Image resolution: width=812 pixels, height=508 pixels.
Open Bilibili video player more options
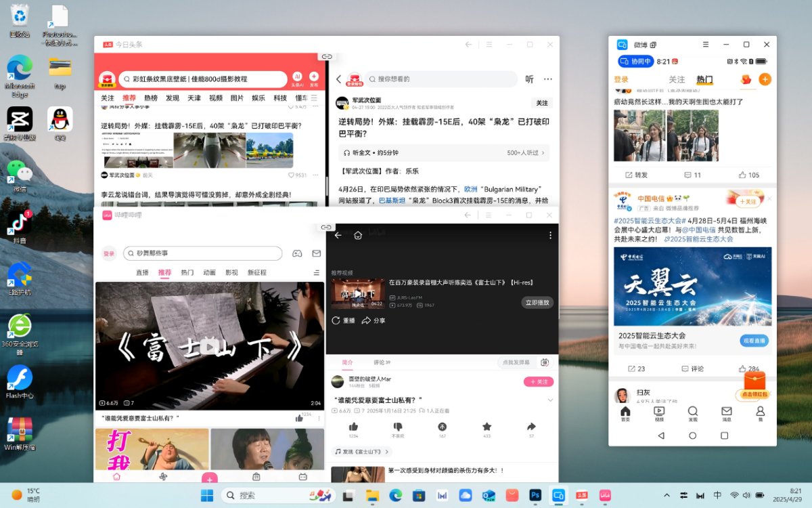pos(550,235)
